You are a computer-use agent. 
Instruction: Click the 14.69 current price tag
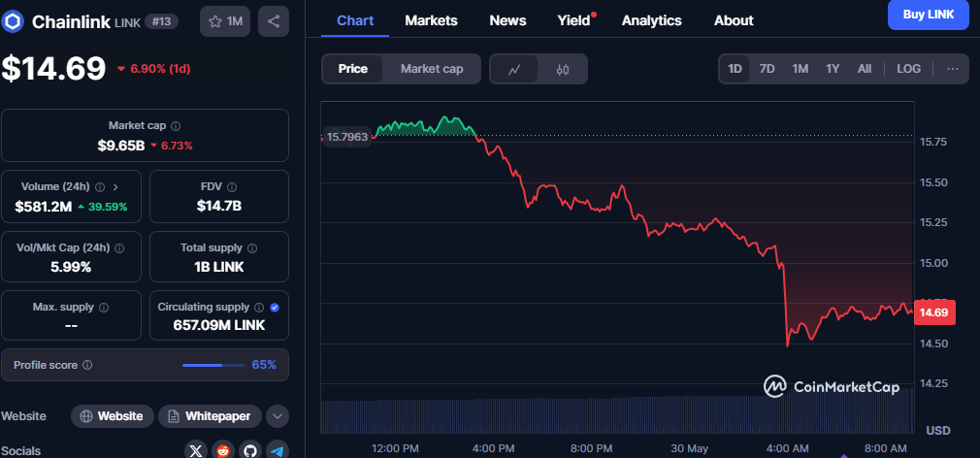click(x=934, y=312)
